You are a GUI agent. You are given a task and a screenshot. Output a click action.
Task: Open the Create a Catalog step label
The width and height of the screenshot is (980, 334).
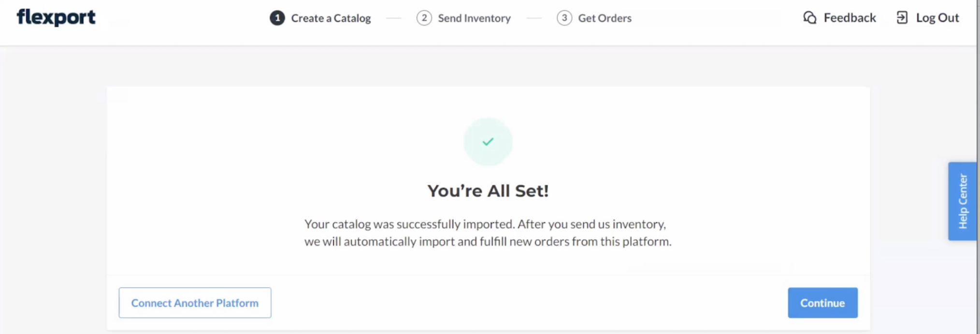331,18
